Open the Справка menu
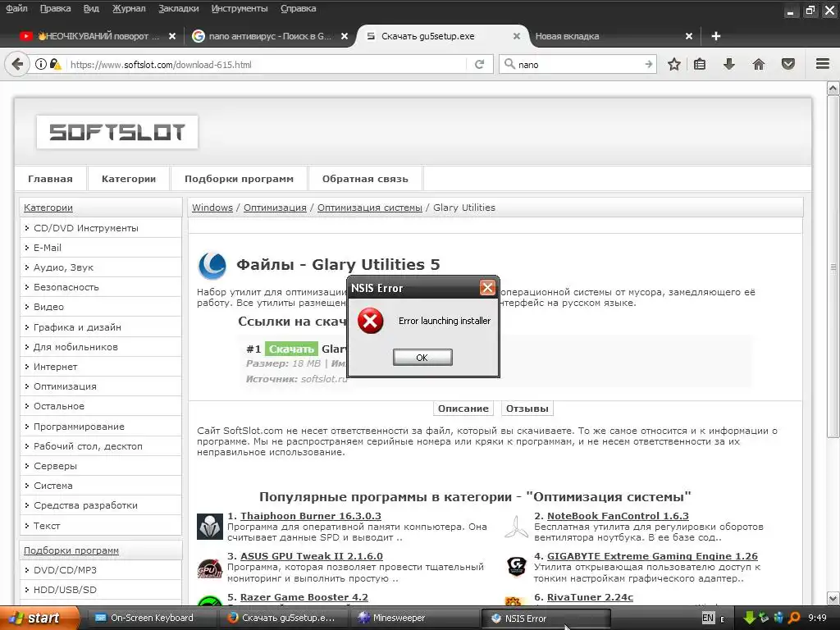 299,8
